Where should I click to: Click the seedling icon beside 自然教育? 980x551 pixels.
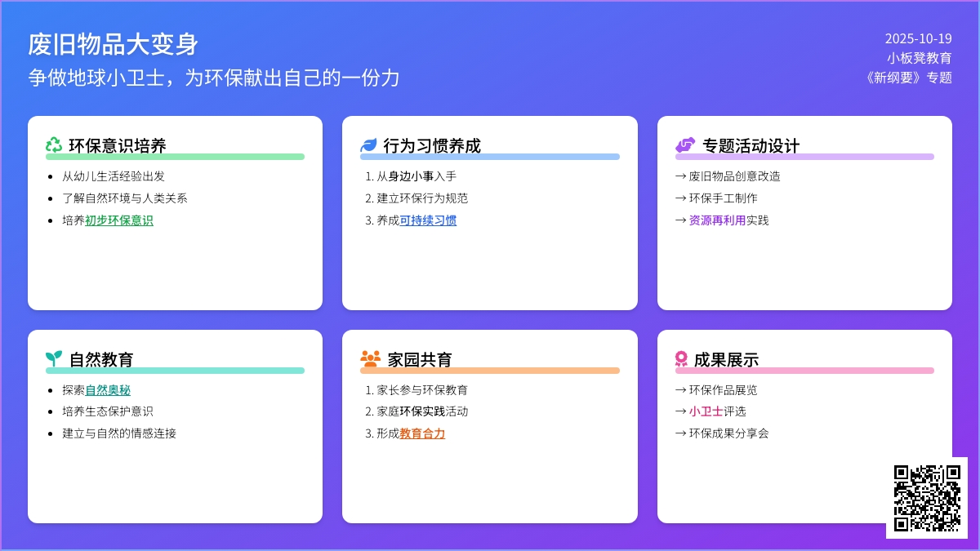pyautogui.click(x=54, y=359)
